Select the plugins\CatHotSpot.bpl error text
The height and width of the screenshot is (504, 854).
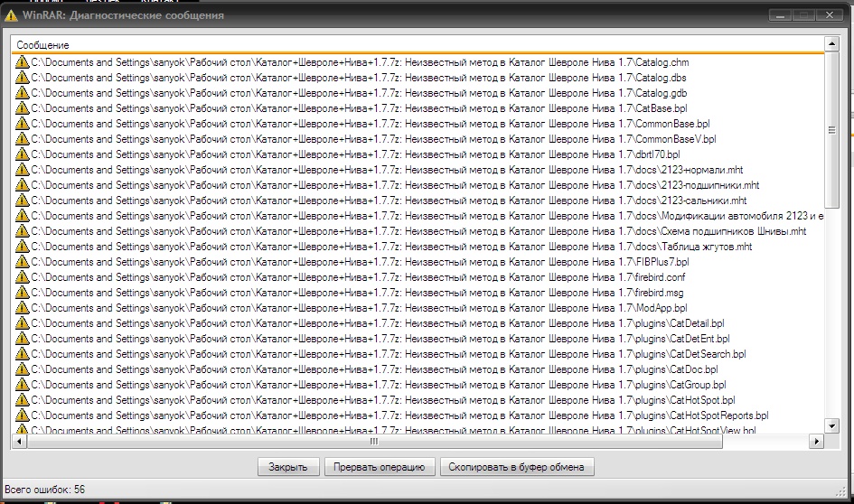click(x=383, y=399)
